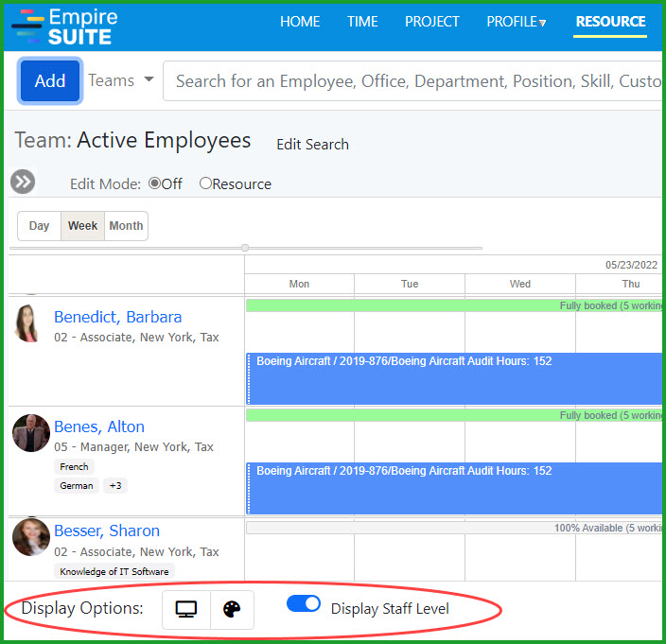Open the PROFILE dropdown menu
Viewport: 666px width, 644px height.
pyautogui.click(x=516, y=22)
